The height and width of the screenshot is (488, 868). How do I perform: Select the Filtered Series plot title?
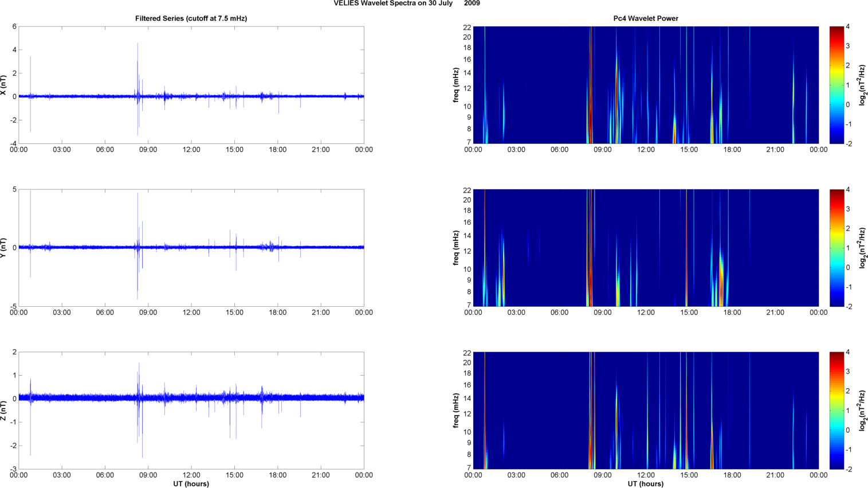pyautogui.click(x=191, y=18)
